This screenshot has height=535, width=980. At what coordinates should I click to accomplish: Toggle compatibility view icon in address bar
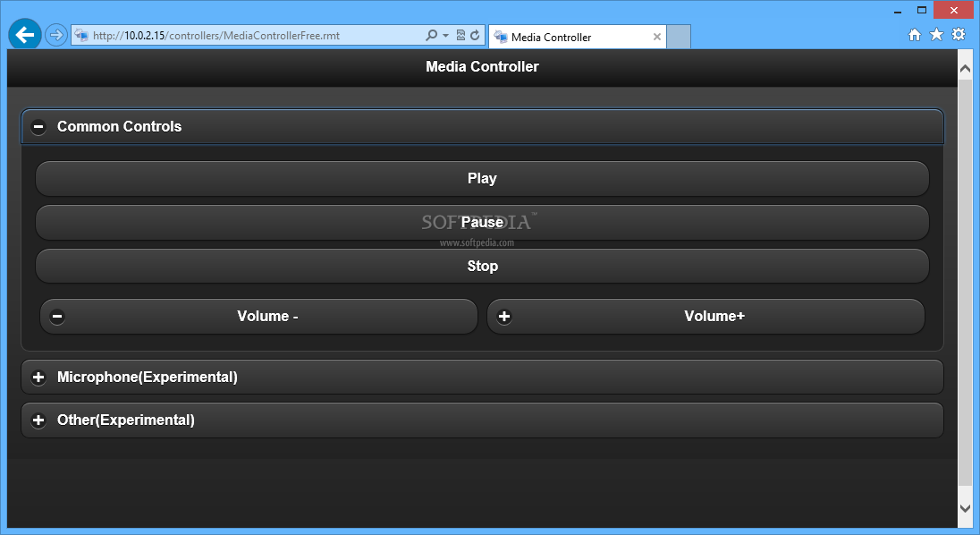(x=460, y=36)
